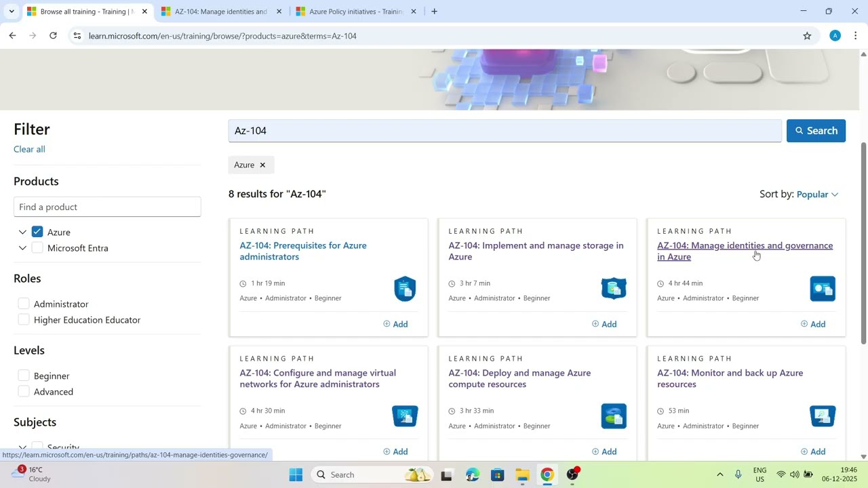868x488 pixels.
Task: Click the virtual networks path badge icon
Action: (405, 416)
